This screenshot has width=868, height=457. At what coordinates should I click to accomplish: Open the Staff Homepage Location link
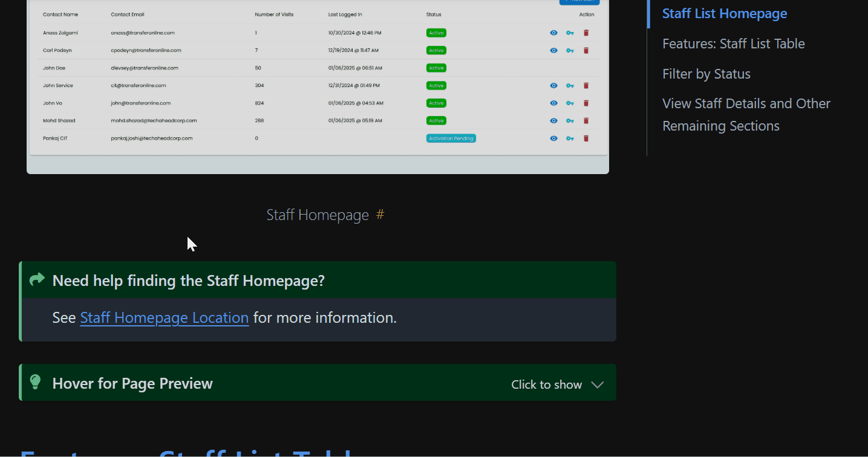point(164,317)
